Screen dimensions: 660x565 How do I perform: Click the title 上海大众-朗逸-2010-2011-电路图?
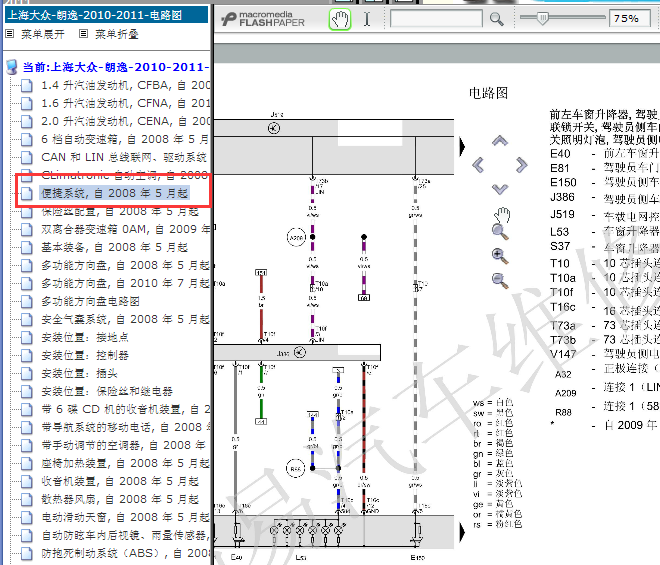pos(95,15)
